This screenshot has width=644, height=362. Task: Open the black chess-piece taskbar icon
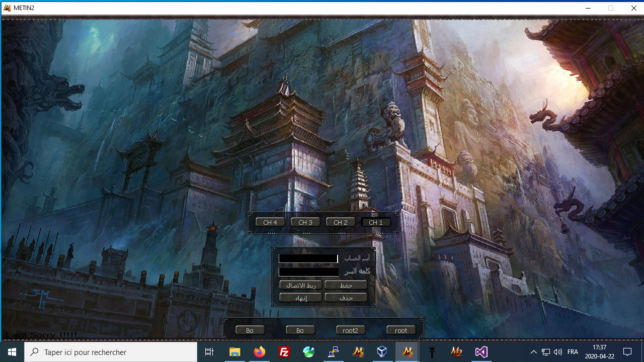(x=432, y=352)
